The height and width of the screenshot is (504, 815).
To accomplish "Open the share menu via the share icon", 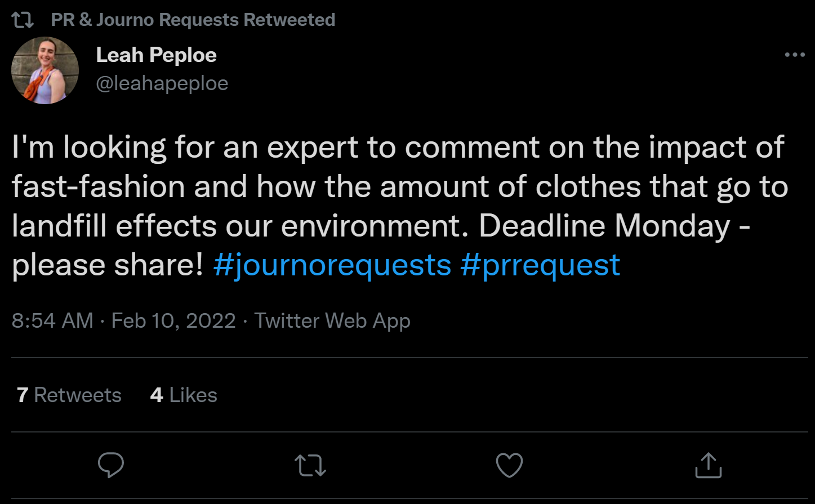I will pos(709,465).
